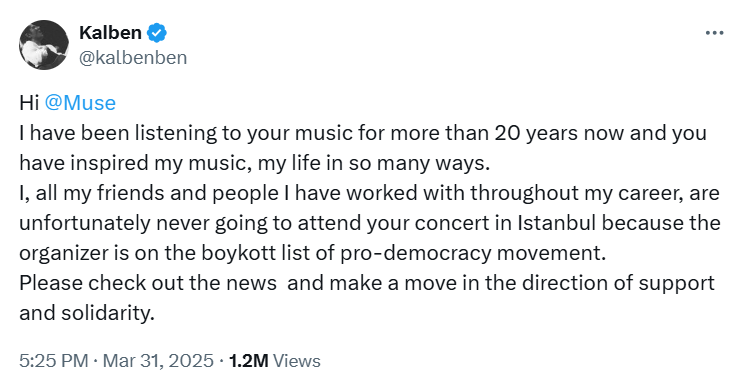Image resolution: width=736 pixels, height=382 pixels.
Task: Click the Views label beside 1.2M
Action: (x=297, y=361)
